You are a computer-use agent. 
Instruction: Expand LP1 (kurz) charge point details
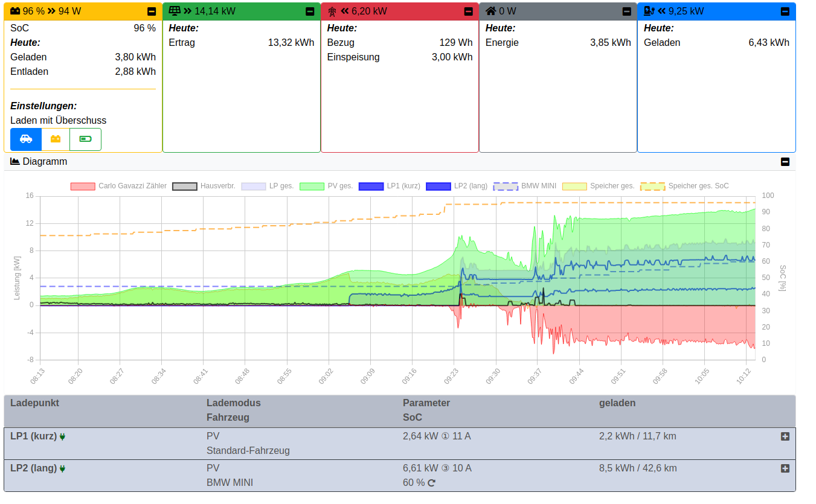click(785, 436)
